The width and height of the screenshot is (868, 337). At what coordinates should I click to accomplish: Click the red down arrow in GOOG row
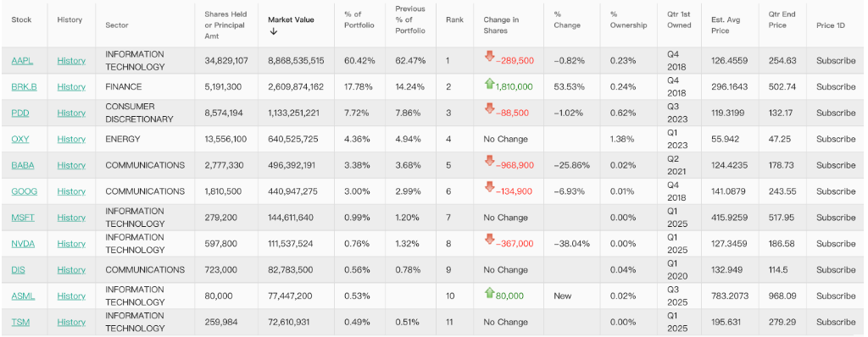(489, 186)
